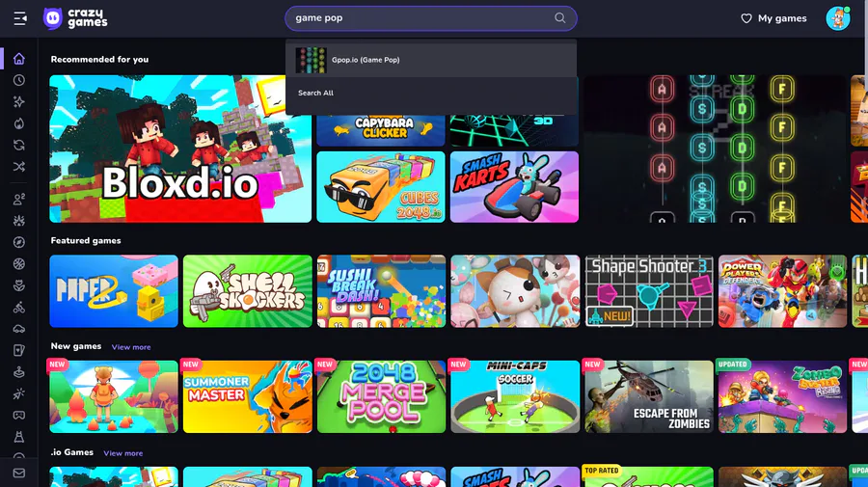
Task: Open the 2 Player category icon
Action: [19, 200]
